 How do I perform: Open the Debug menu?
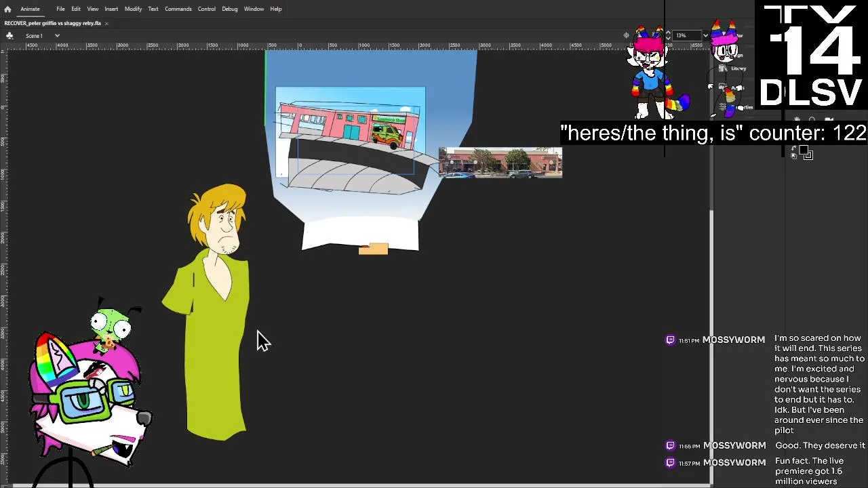[x=230, y=9]
